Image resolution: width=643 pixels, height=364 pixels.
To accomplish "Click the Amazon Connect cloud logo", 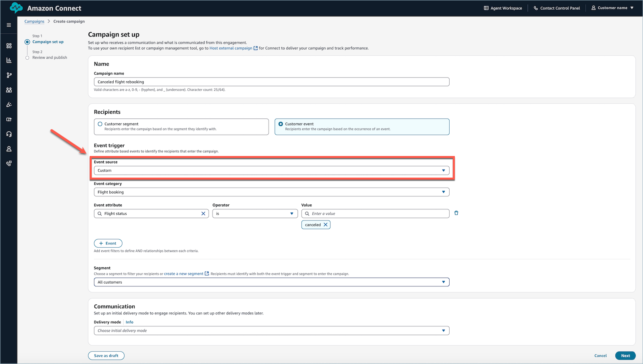I will pyautogui.click(x=16, y=7).
